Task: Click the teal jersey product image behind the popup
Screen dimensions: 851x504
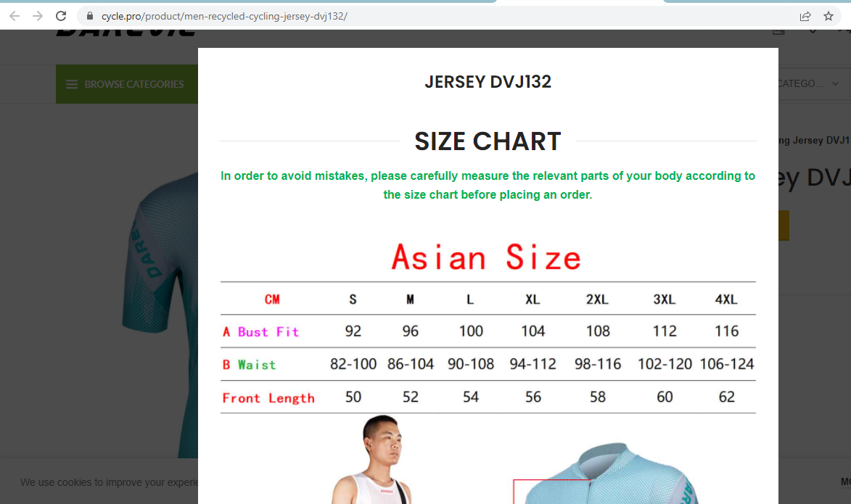Action: [160, 315]
